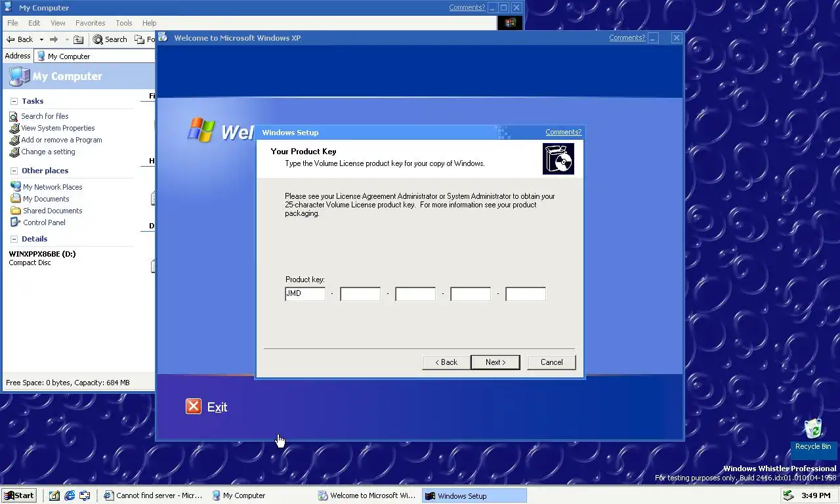840x504 pixels.
Task: Click the green Forward arrow in My Computer
Action: click(x=54, y=39)
